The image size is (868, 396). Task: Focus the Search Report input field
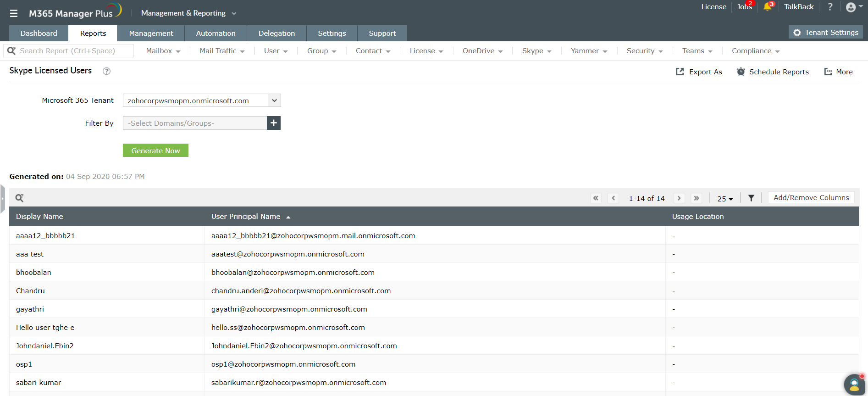pyautogui.click(x=73, y=51)
